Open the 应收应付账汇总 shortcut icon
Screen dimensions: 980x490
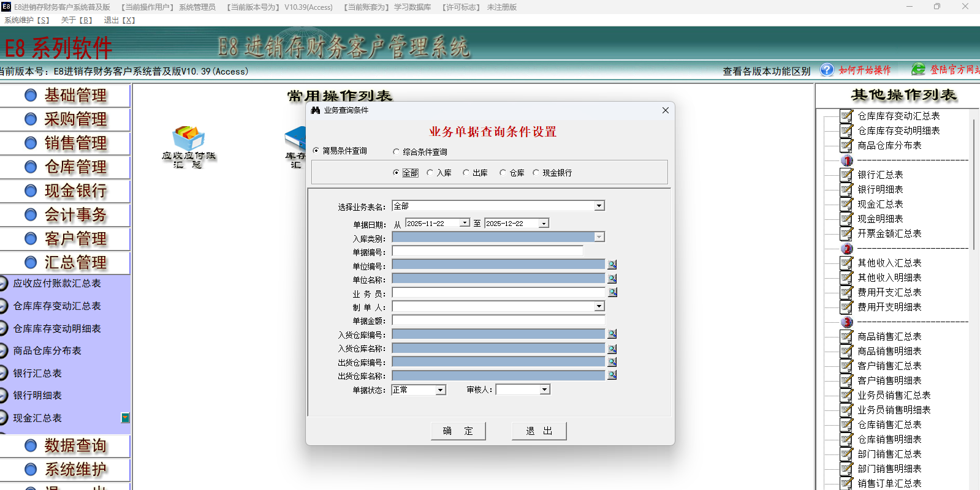[189, 140]
